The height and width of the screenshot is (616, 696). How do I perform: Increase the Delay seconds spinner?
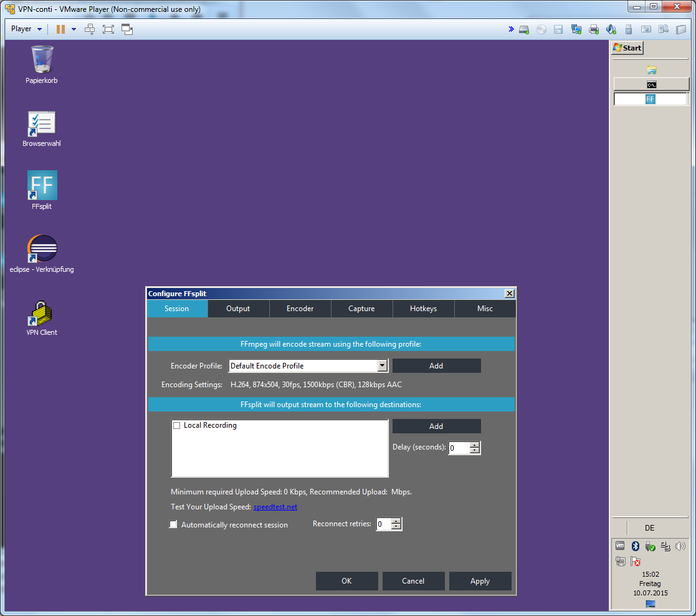coord(475,445)
